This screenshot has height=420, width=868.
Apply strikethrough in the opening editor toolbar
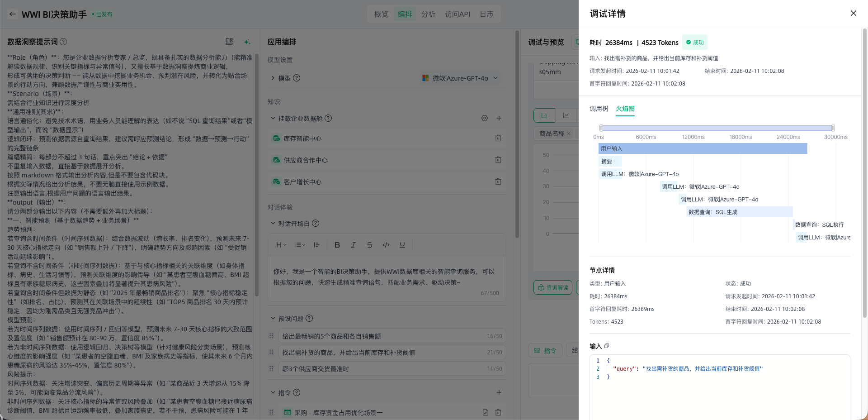click(369, 245)
